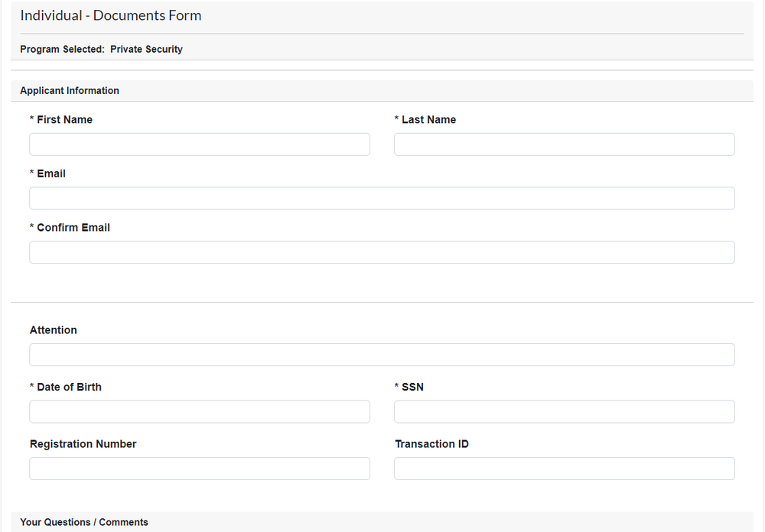This screenshot has width=765, height=532.
Task: Click the SSN input box
Action: tap(564, 411)
